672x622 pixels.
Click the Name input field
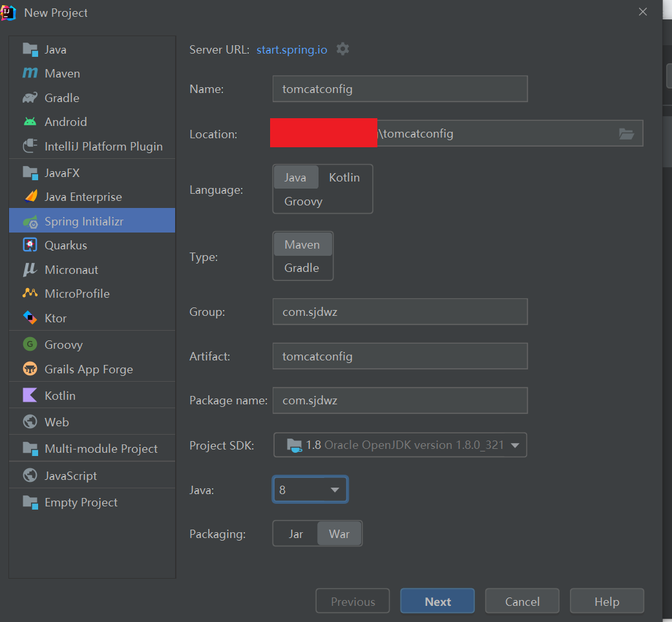pos(400,88)
